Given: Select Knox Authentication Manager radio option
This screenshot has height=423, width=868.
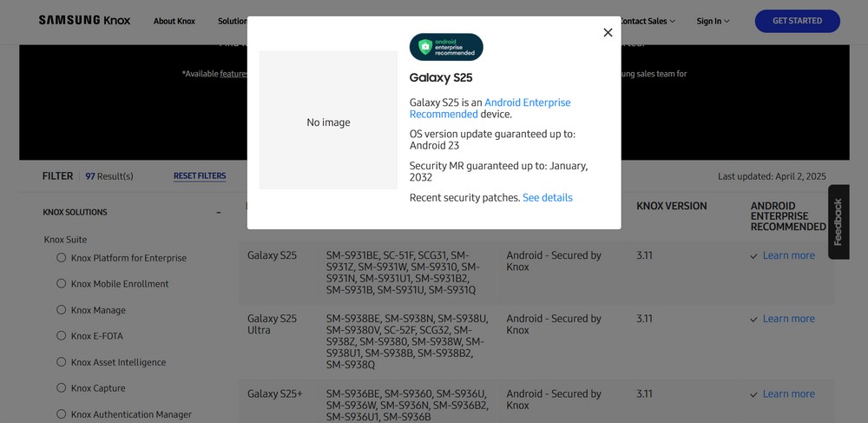Looking at the screenshot, I should point(62,413).
